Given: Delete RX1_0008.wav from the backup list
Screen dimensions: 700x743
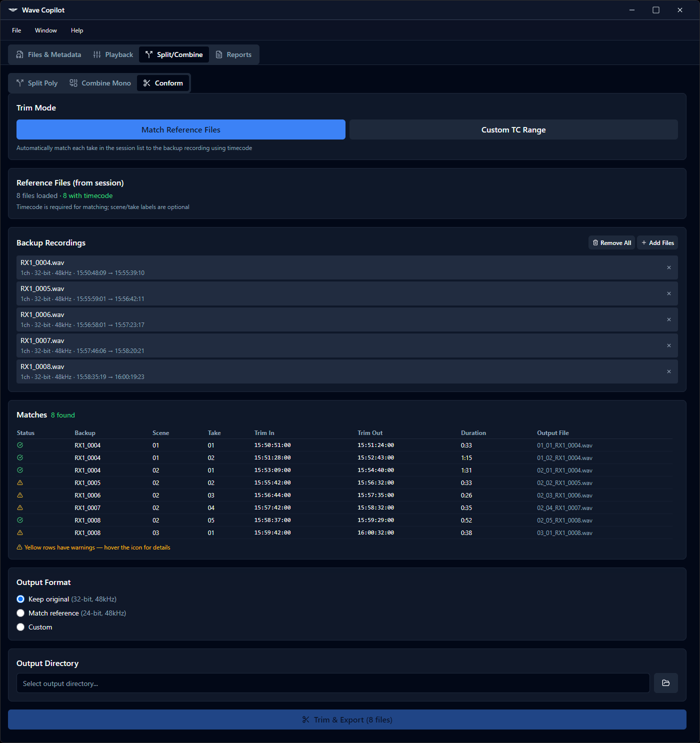Looking at the screenshot, I should [668, 371].
